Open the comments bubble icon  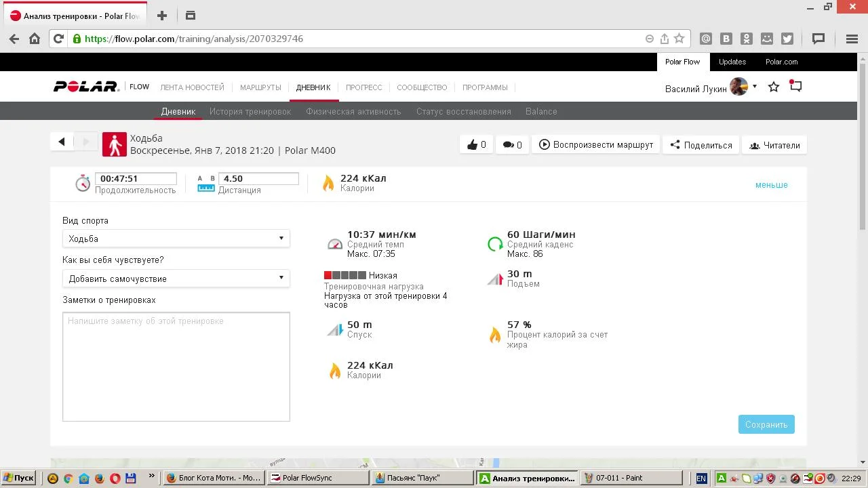tap(508, 145)
